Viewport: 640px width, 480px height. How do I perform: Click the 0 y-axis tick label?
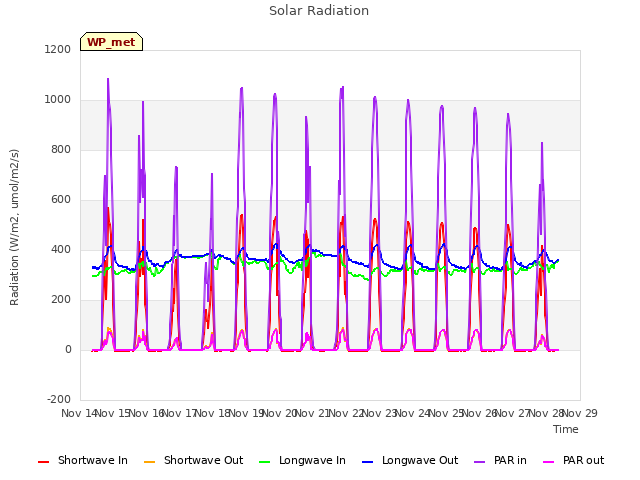click(x=68, y=349)
